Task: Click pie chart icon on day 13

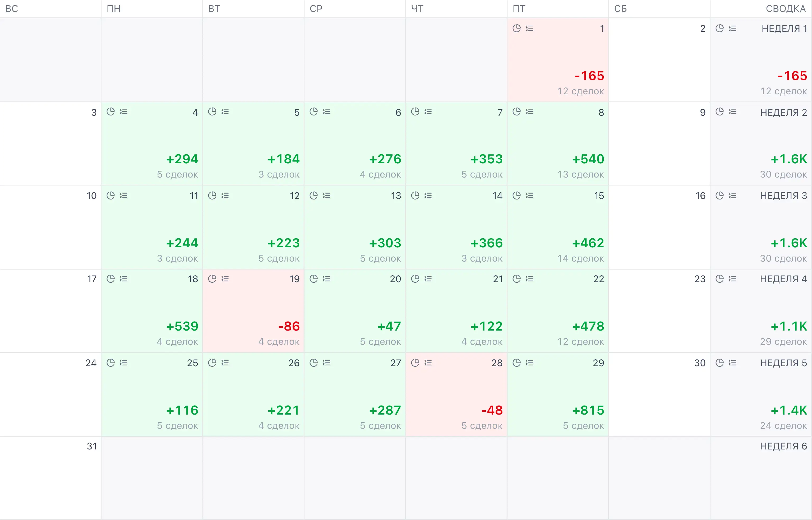Action: coord(313,195)
